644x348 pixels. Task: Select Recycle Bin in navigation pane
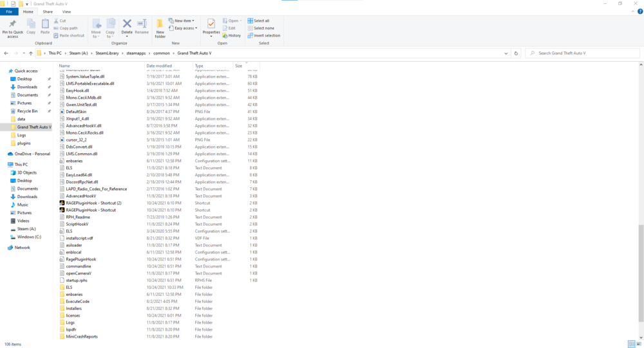point(27,111)
